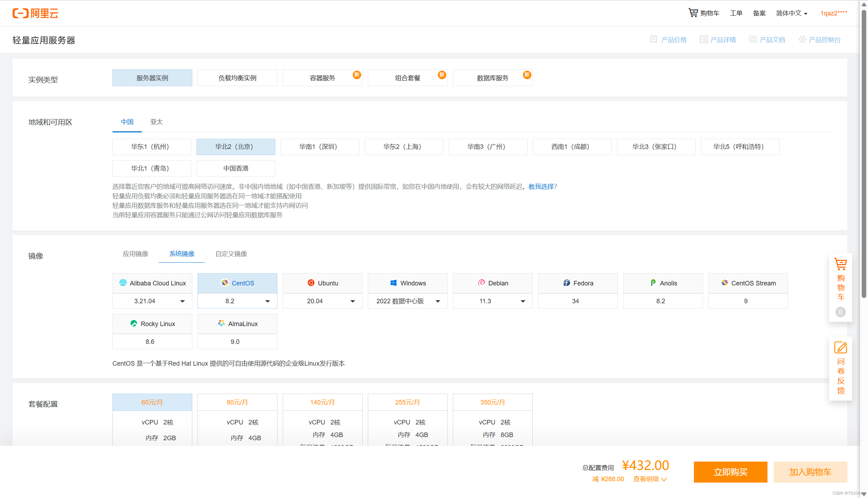868x498 pixels.
Task: Click the 立即购买 button
Action: [x=730, y=472]
